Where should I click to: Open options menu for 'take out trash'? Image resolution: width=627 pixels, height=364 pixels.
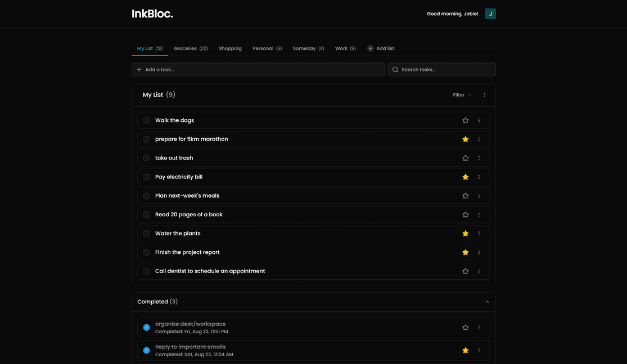tap(479, 158)
